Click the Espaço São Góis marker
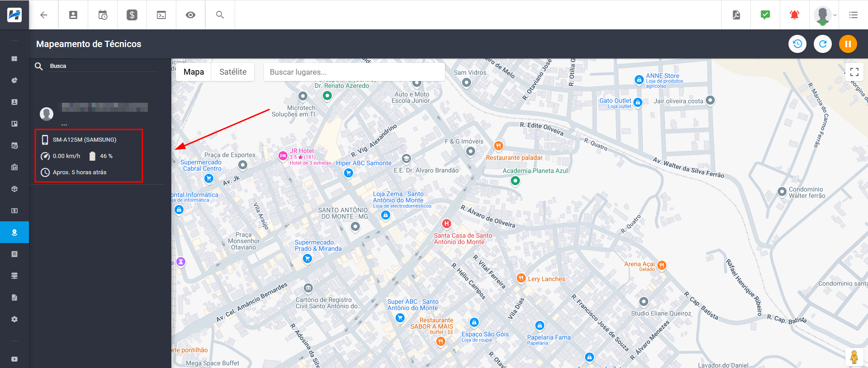Image resolution: width=868 pixels, height=368 pixels. tap(474, 322)
